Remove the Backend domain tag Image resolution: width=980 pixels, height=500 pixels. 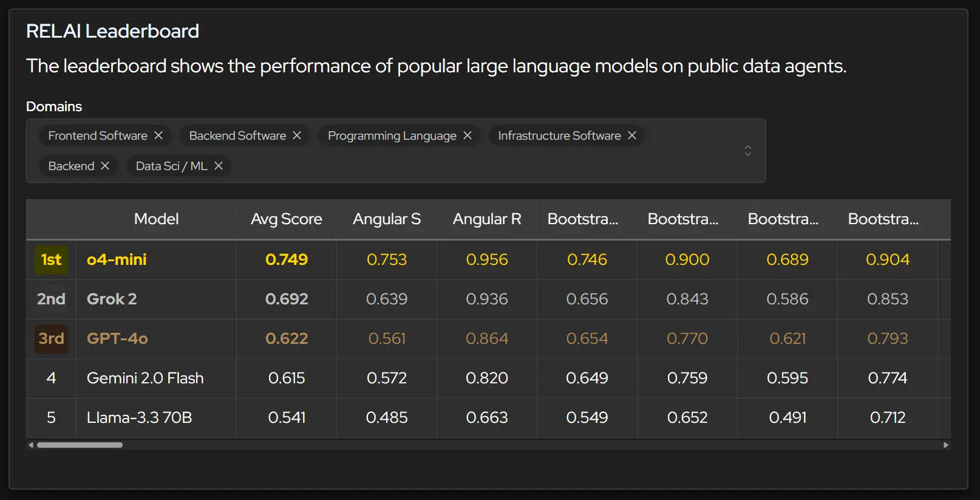click(105, 166)
